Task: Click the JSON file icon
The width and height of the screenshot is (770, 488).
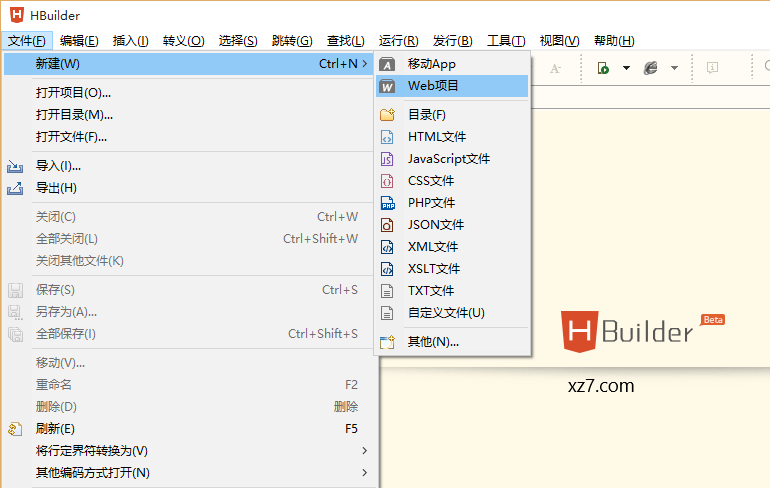Action: (x=387, y=225)
